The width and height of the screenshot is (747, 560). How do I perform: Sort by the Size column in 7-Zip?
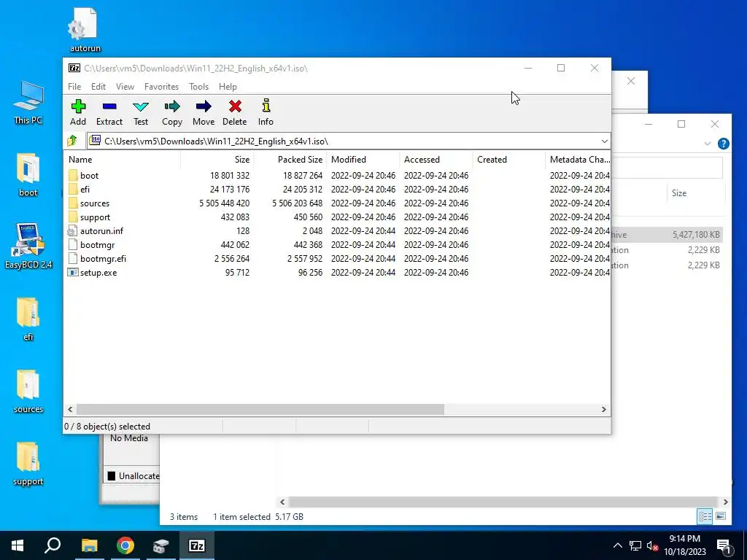217,160
